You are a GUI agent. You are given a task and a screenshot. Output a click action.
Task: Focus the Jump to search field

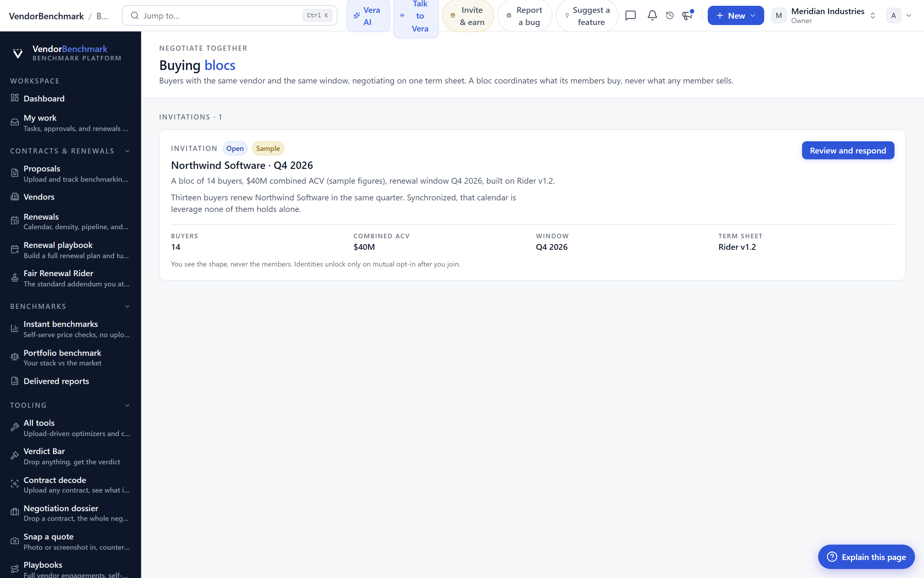tap(229, 15)
